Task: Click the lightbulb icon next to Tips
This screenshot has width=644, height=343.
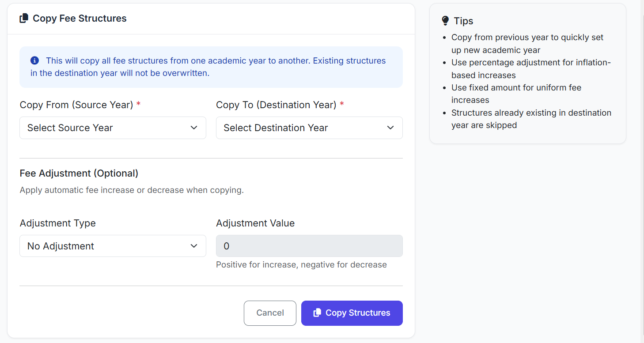Action: [x=445, y=21]
